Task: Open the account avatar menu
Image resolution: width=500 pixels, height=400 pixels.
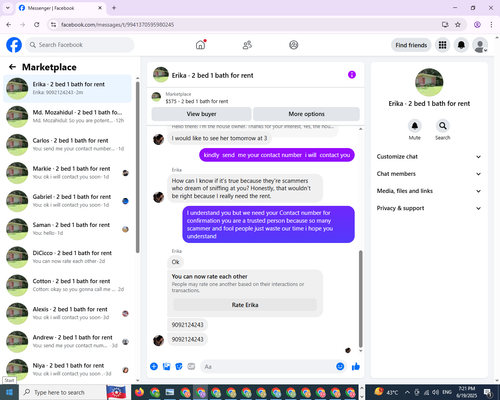Action: 480,45
